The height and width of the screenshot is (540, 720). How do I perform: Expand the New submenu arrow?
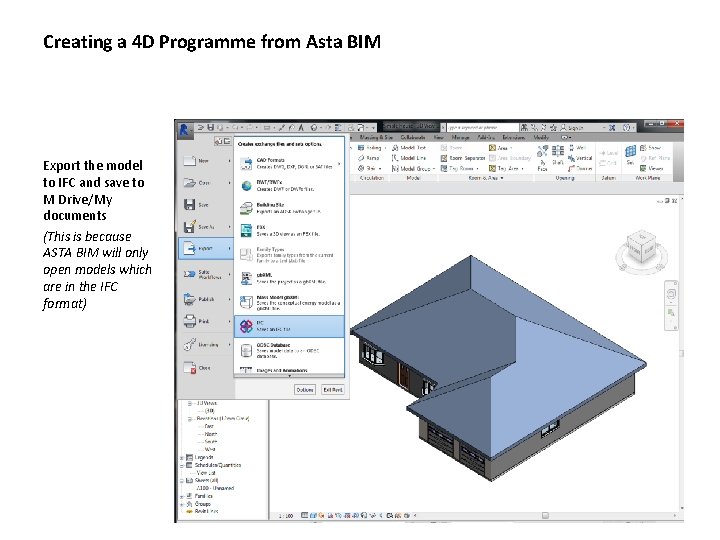pyautogui.click(x=230, y=161)
